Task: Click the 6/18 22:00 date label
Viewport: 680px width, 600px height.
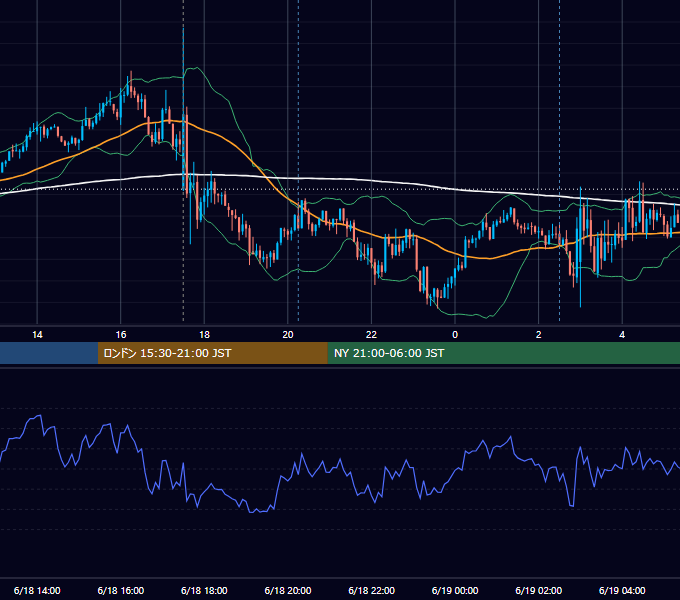Action: coord(372,590)
